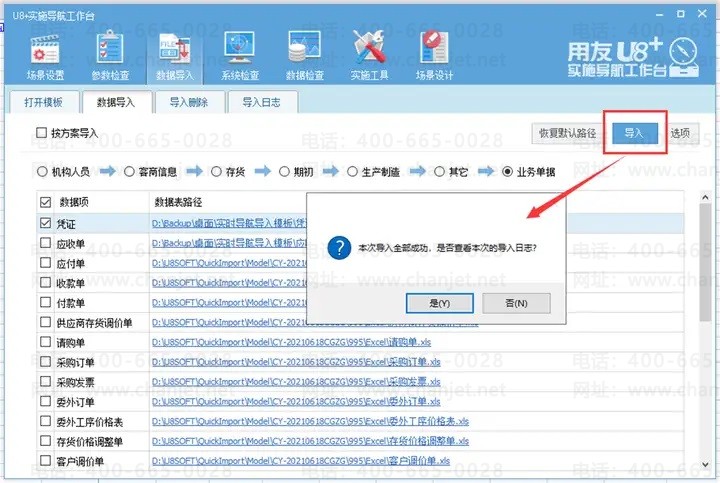Open the 委外工序价格表.xls path link
720x483 pixels.
[x=310, y=421]
